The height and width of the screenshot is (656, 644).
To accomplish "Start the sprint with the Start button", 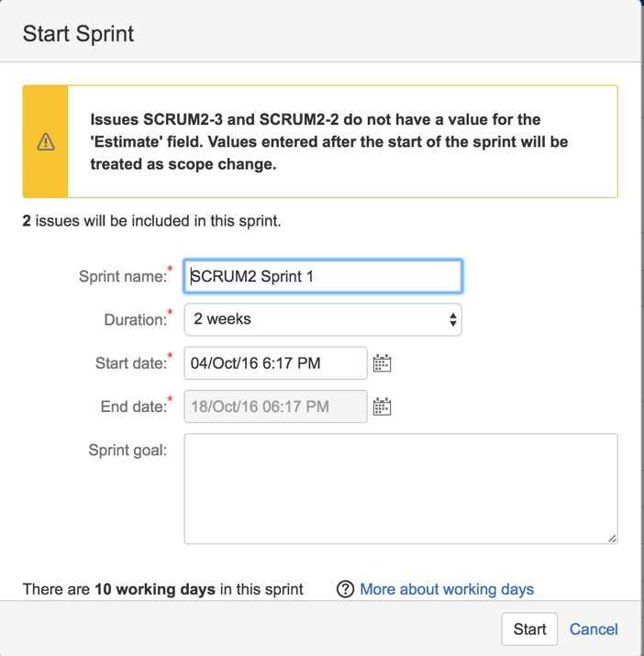I will [529, 628].
